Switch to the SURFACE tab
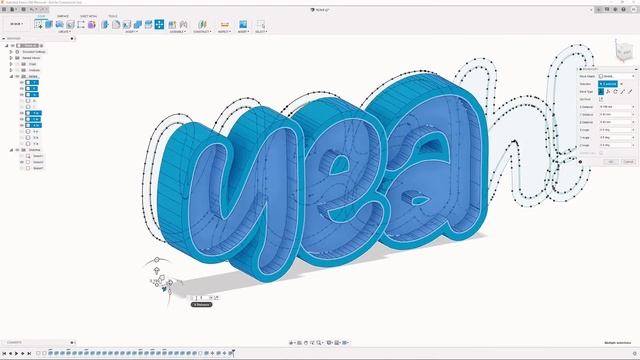Viewport: 640px width, 360px height. pos(63,16)
